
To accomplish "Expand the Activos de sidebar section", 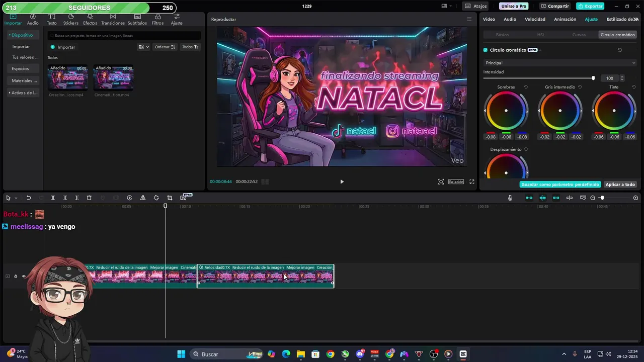I will (23, 93).
